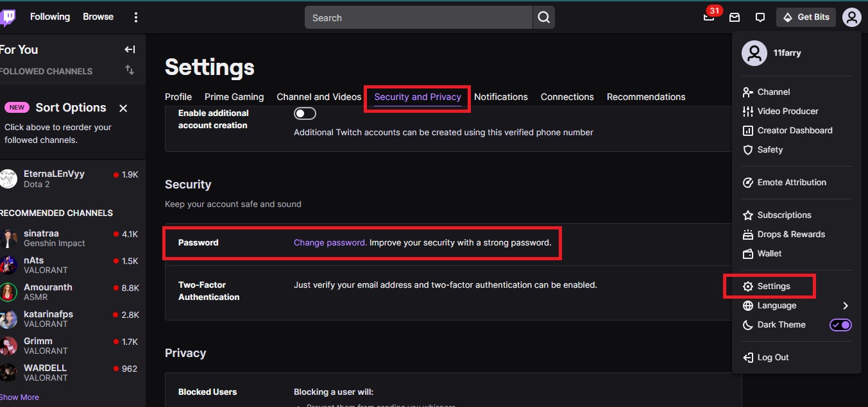Viewport: 868px width, 407px height.
Task: Click the 'Blocked Users' label
Action: [208, 392]
